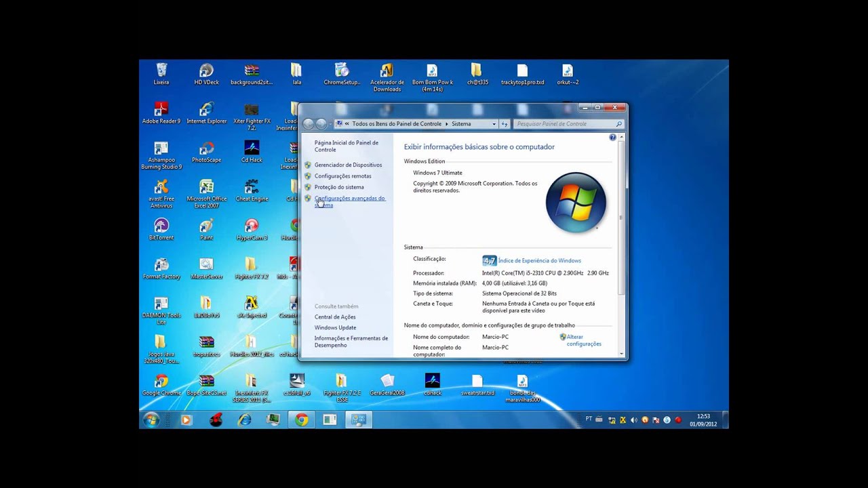Screen dimensions: 868x488
Task: Open Acelerador de Downloads shortcut
Action: click(x=387, y=77)
